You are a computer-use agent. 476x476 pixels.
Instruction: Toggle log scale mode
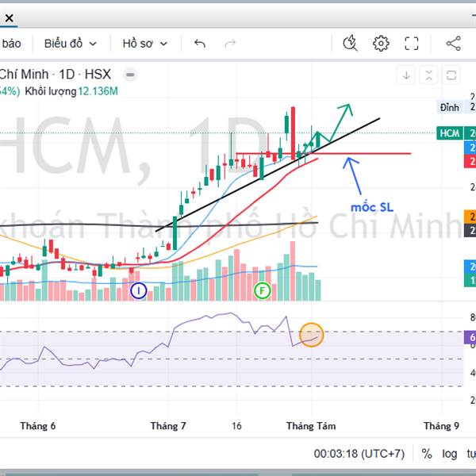[450, 454]
